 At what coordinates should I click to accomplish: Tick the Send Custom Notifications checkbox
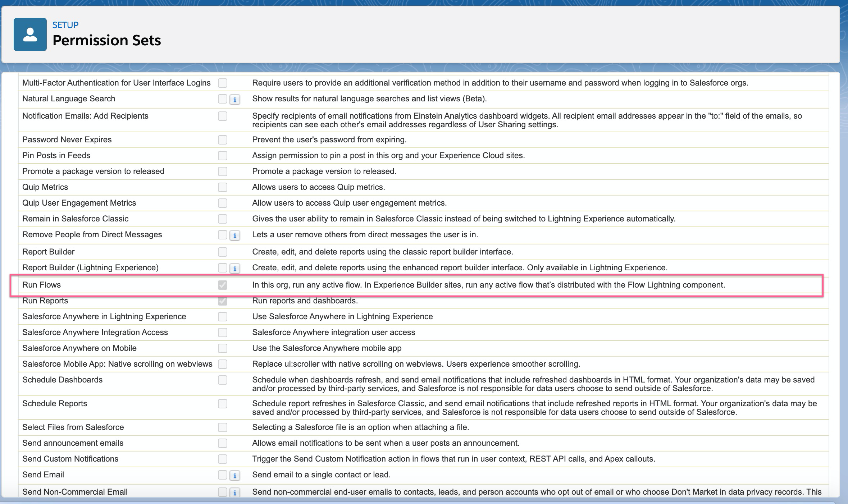coord(223,459)
